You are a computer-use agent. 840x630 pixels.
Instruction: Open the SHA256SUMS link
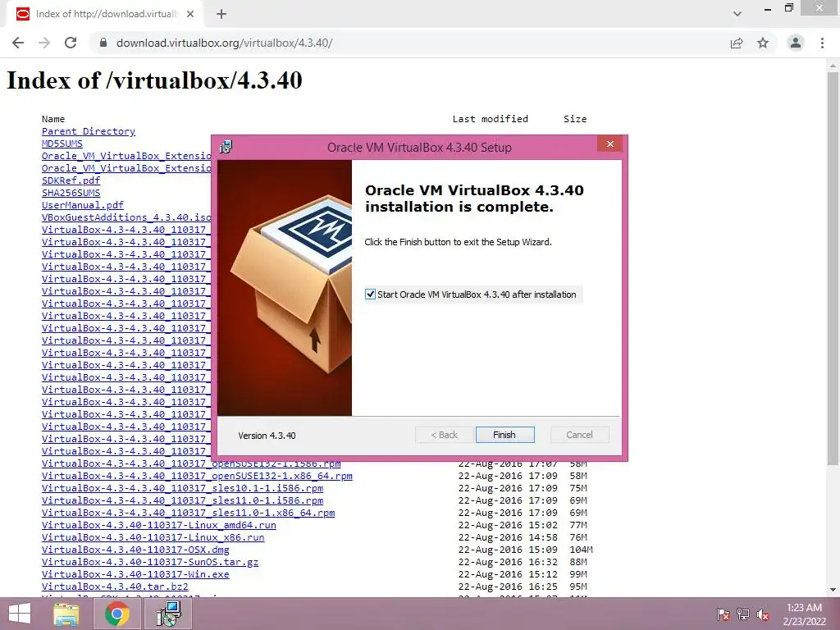[x=71, y=193]
